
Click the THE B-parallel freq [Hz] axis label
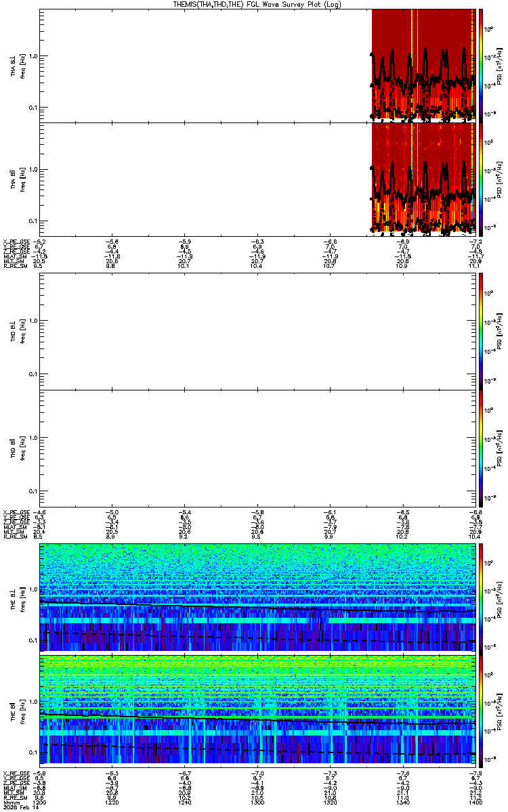pyautogui.click(x=22, y=711)
